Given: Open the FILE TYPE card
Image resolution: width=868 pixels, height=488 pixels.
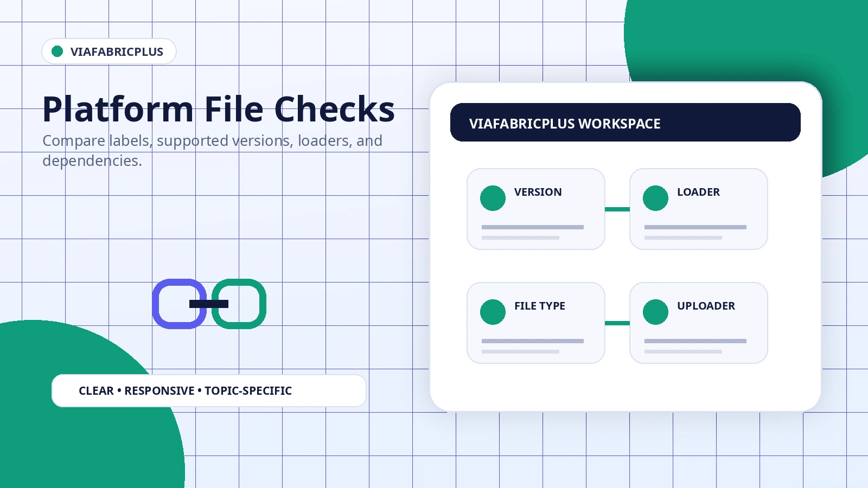Looking at the screenshot, I should (536, 323).
